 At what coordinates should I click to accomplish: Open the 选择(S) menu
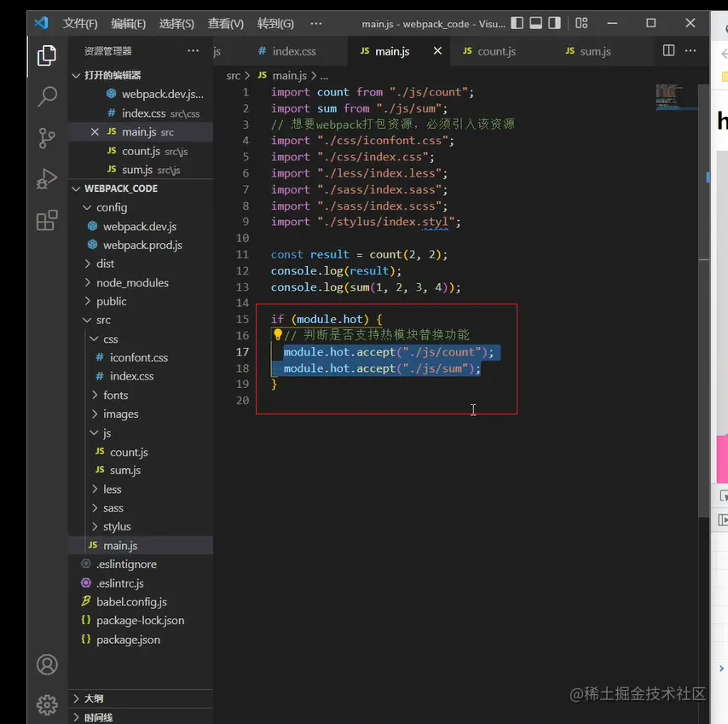click(176, 23)
